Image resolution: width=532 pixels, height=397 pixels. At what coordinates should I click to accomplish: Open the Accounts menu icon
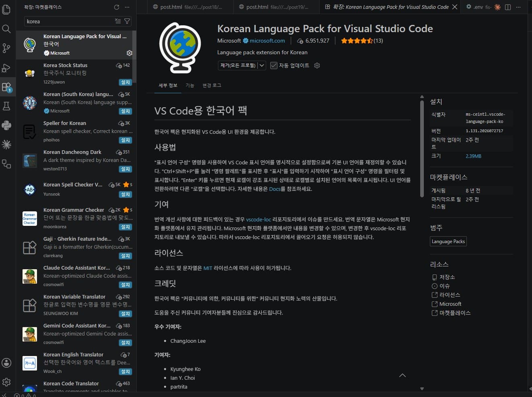click(x=6, y=363)
